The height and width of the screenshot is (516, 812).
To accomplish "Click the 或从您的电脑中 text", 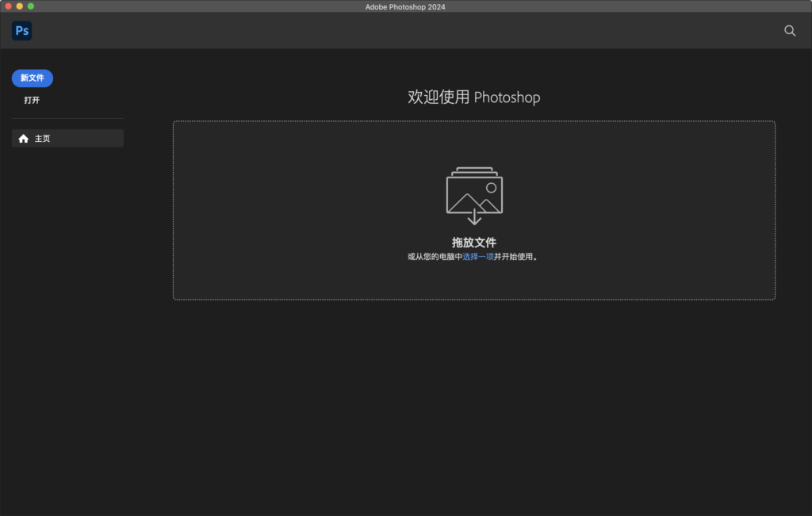I will pyautogui.click(x=435, y=257).
